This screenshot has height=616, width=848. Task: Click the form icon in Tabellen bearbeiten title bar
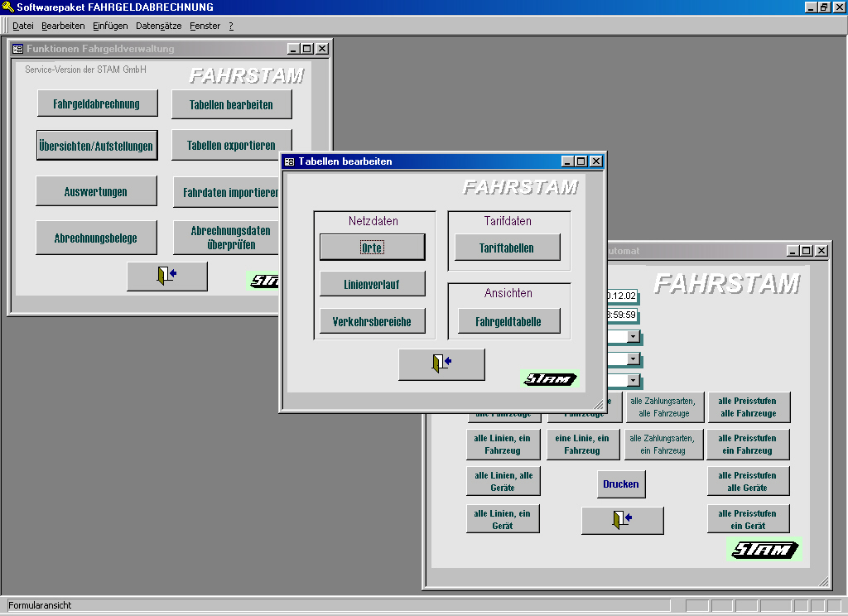289,161
